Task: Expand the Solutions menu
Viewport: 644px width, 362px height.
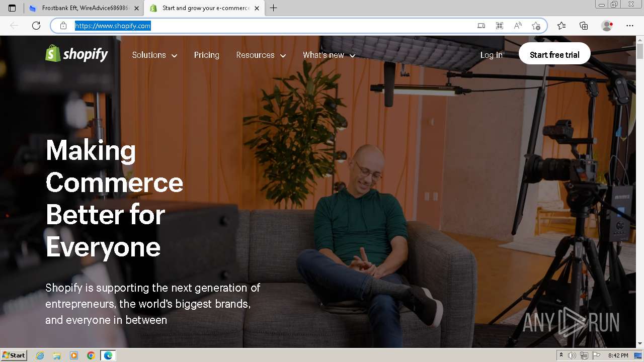Action: coord(154,55)
